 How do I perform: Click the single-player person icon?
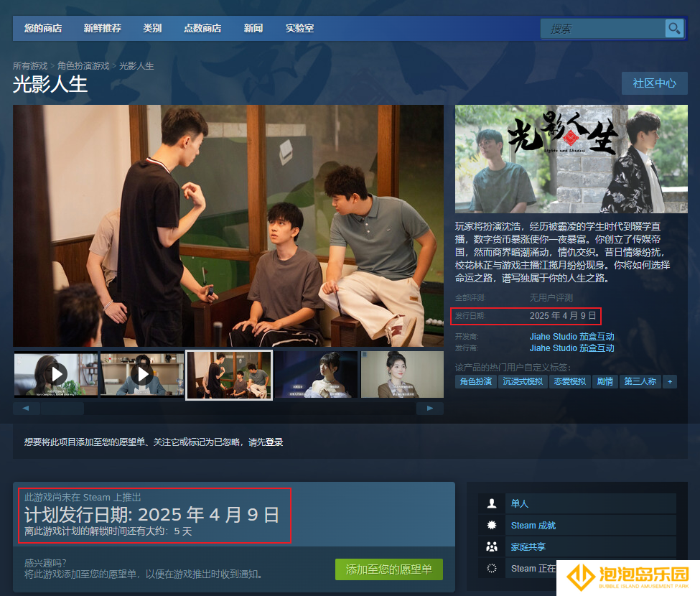tap(492, 503)
